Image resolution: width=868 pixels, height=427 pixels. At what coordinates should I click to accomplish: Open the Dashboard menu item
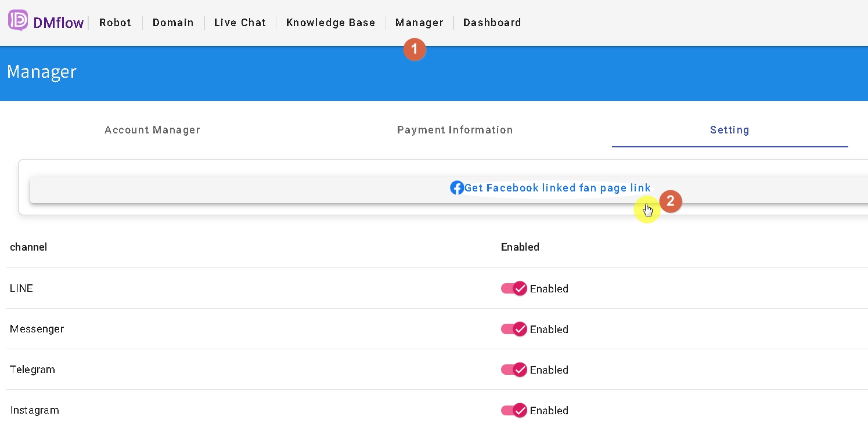[492, 22]
